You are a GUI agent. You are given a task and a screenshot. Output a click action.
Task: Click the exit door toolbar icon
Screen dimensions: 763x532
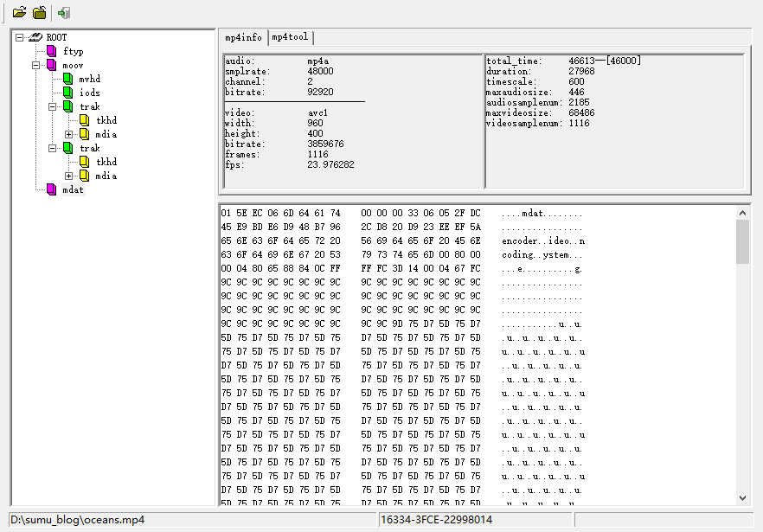[x=64, y=13]
